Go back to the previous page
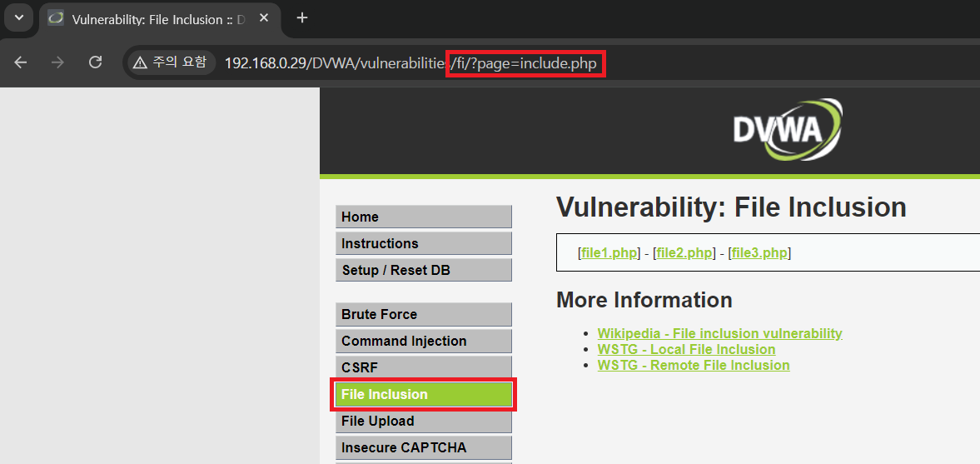The image size is (980, 464). 21,62
